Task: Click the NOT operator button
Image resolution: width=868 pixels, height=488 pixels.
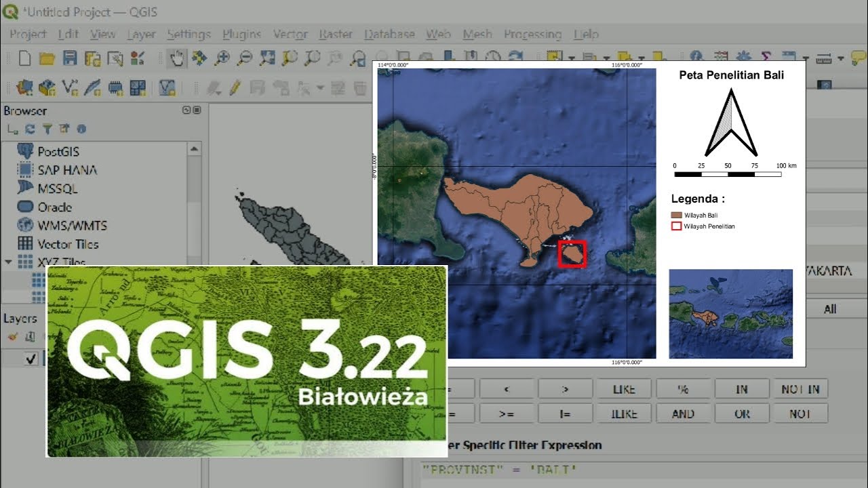Action: [x=801, y=413]
